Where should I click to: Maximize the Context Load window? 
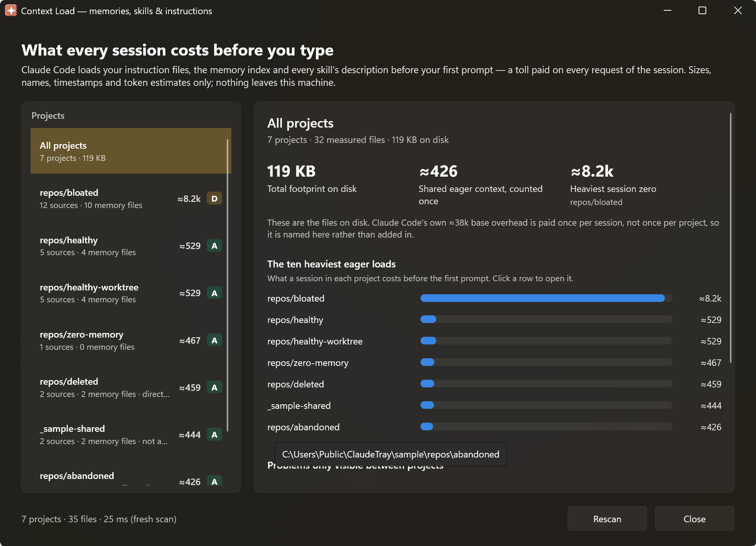click(x=702, y=11)
